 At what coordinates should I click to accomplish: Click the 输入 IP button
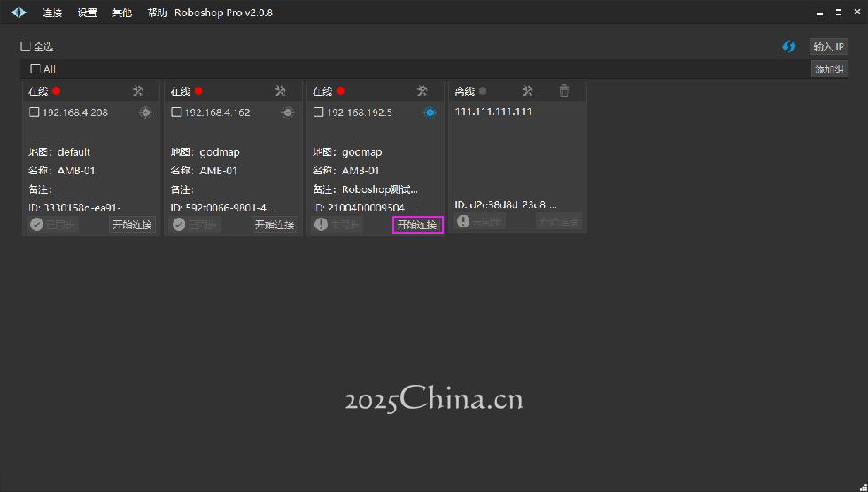tap(828, 47)
